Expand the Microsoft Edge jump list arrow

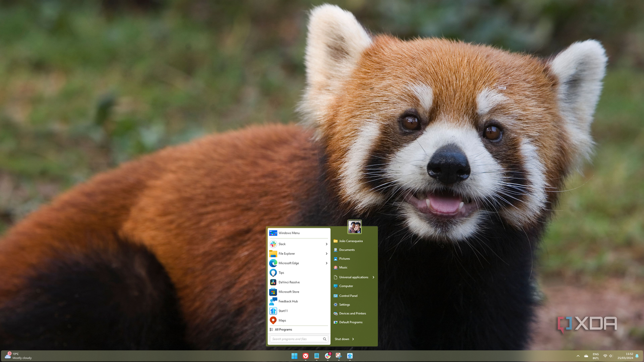pos(327,263)
